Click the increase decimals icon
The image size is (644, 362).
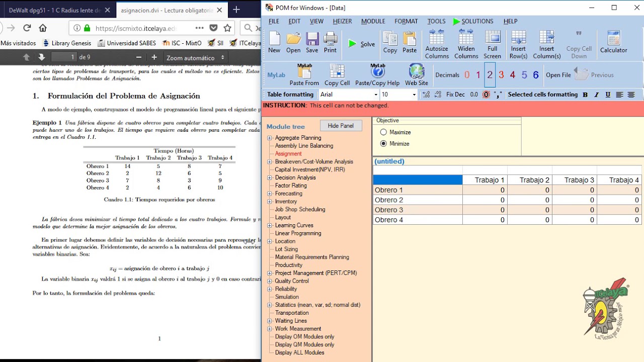(x=427, y=95)
